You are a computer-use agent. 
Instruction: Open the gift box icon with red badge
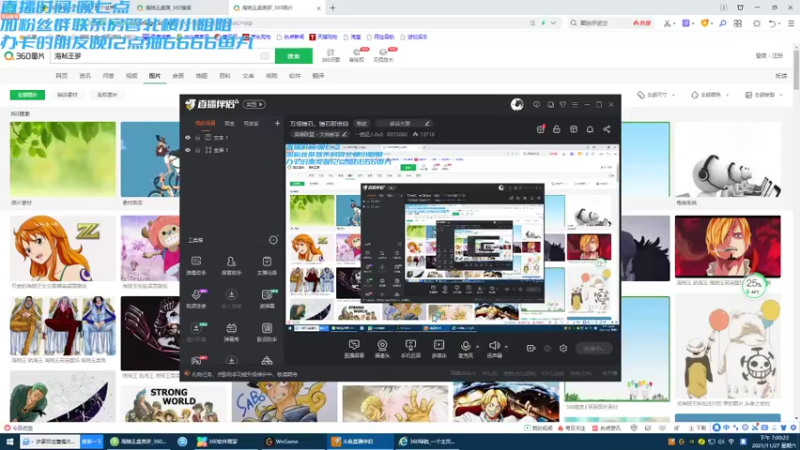tap(540, 129)
